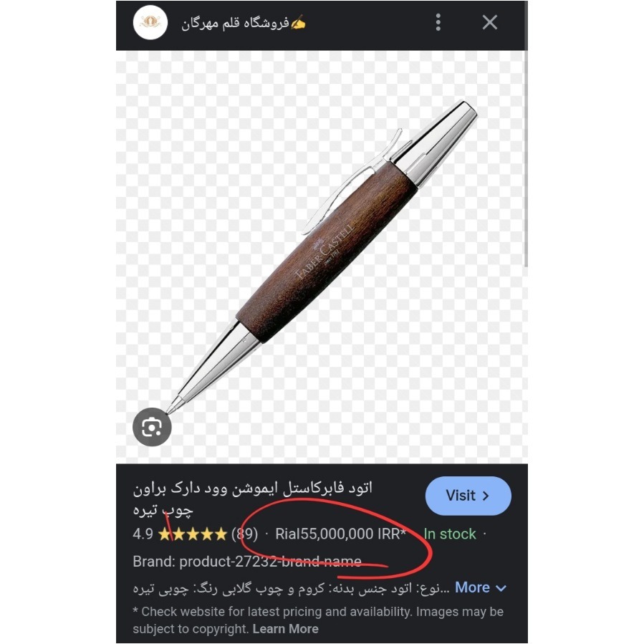
Task: Open the three-dot options menu
Action: click(x=438, y=22)
